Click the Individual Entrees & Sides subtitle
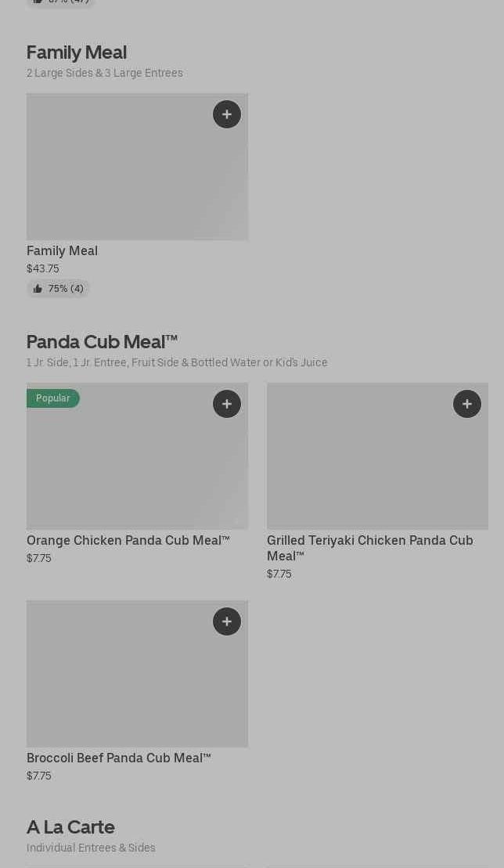The height and width of the screenshot is (868, 504). pyautogui.click(x=91, y=848)
